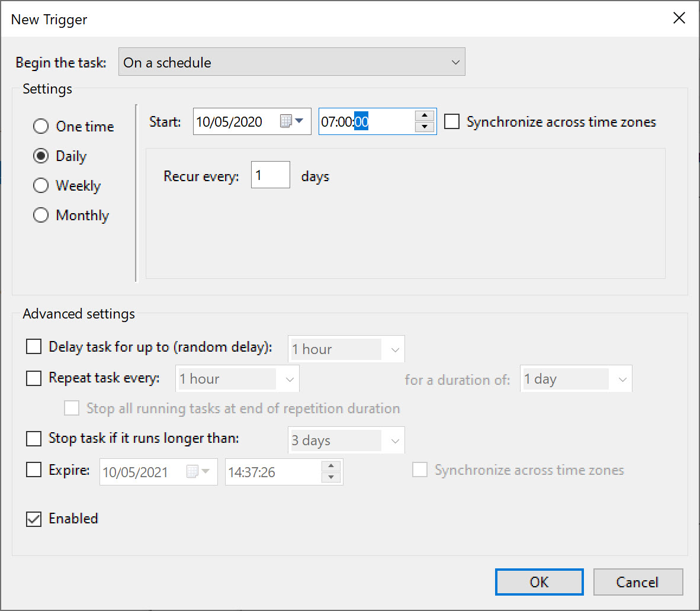Expand the Begin the task dropdown
Screen dimensions: 700x611
pos(291,63)
